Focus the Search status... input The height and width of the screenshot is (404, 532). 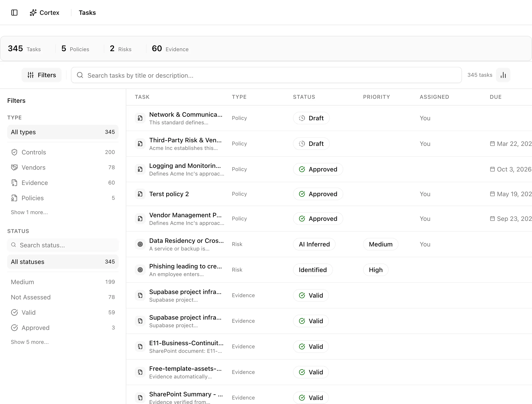pyautogui.click(x=63, y=245)
